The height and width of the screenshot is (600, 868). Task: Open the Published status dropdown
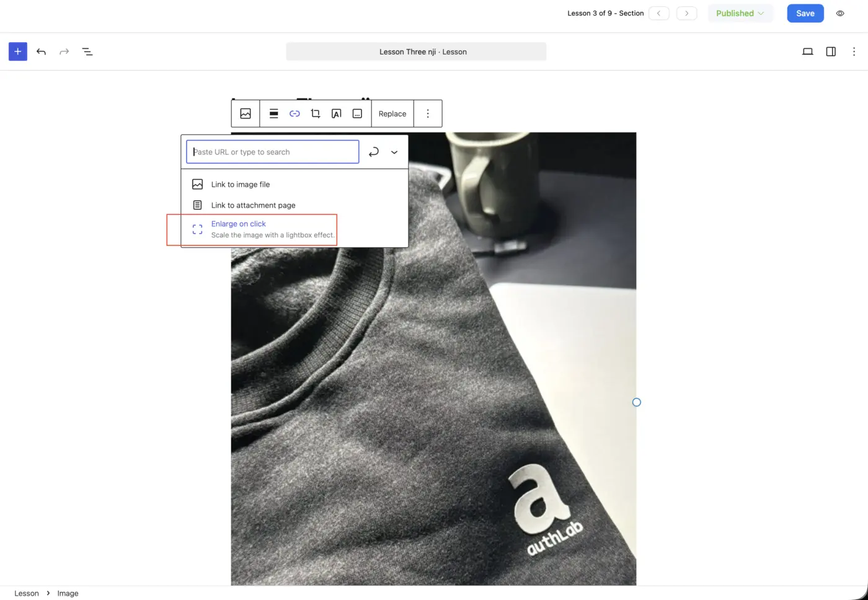tap(740, 13)
